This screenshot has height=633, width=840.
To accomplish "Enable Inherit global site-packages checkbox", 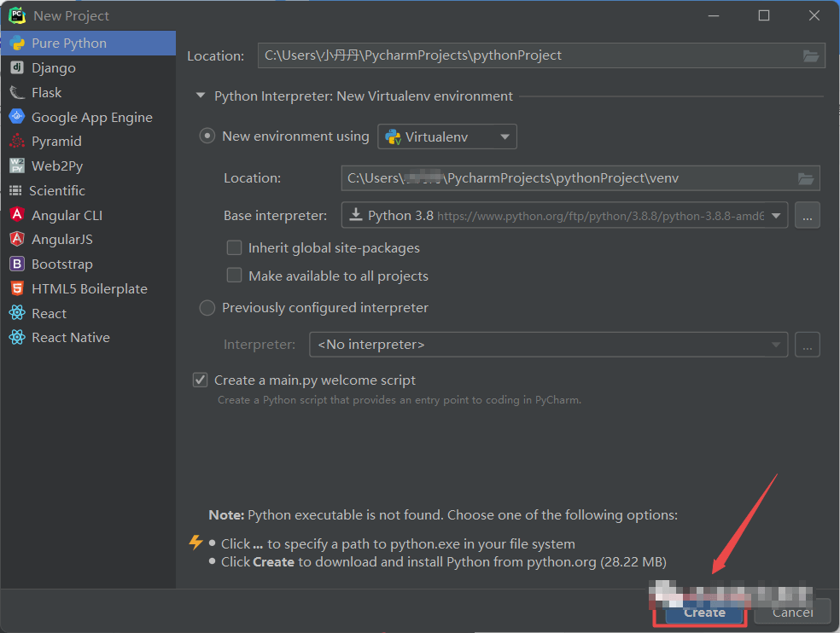I will point(234,248).
